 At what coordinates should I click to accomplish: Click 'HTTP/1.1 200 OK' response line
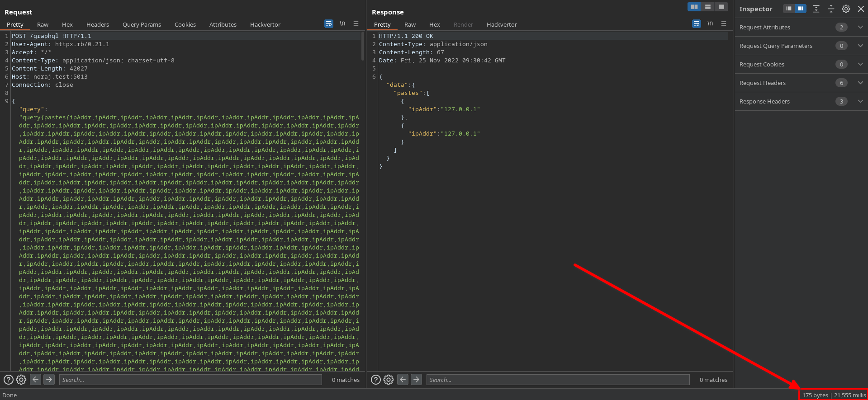point(406,36)
